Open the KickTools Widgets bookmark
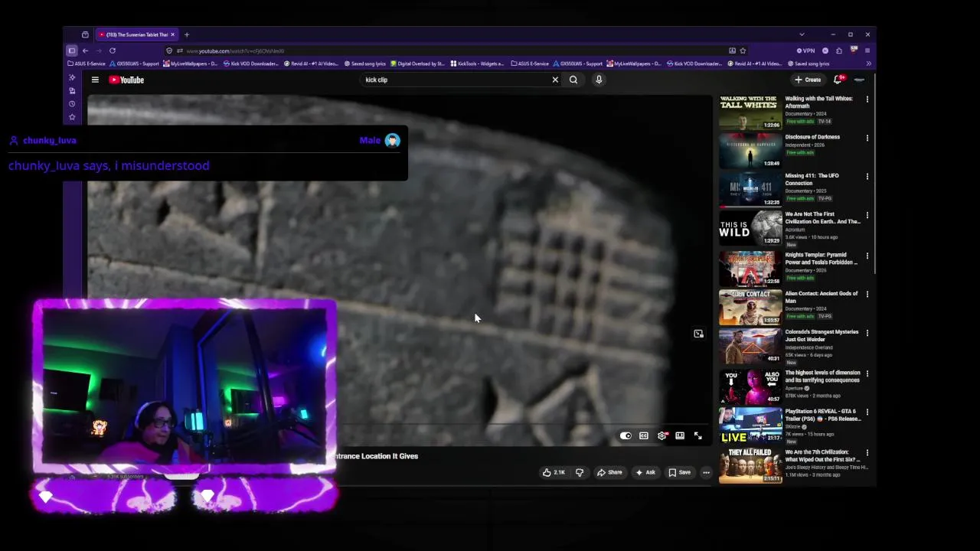980x551 pixels. pyautogui.click(x=478, y=64)
